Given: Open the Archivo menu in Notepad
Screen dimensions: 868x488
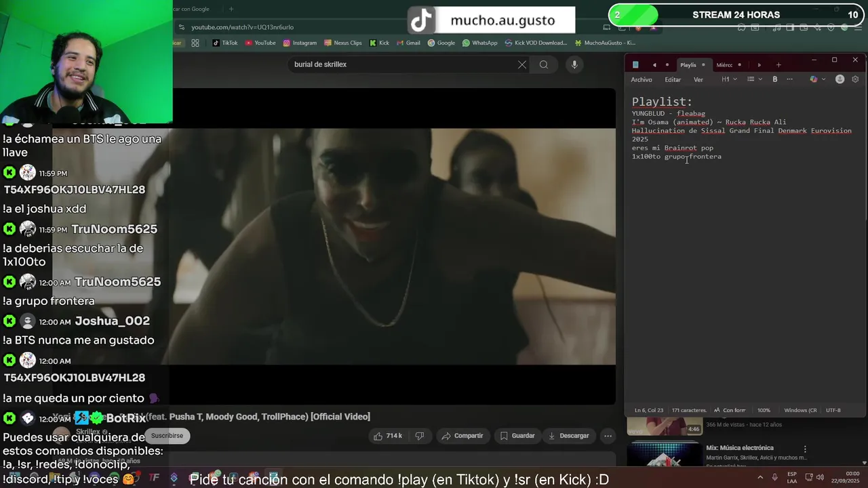Looking at the screenshot, I should coord(642,79).
